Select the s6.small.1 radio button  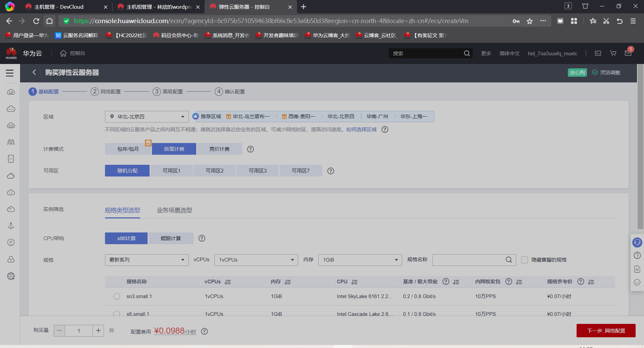(x=117, y=314)
